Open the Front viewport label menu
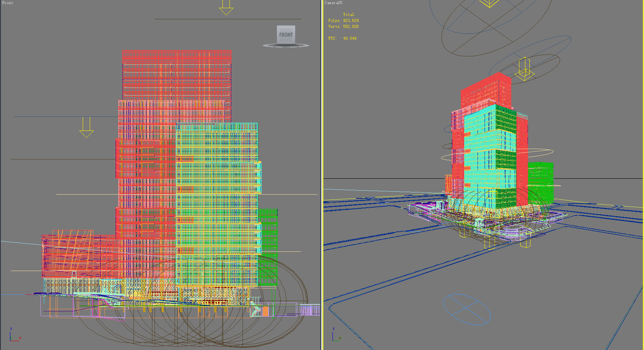Viewport: 644px width, 350px height. [x=7, y=3]
